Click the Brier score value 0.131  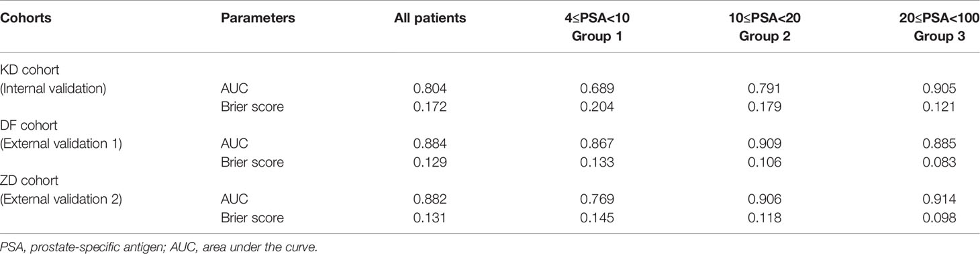430,217
